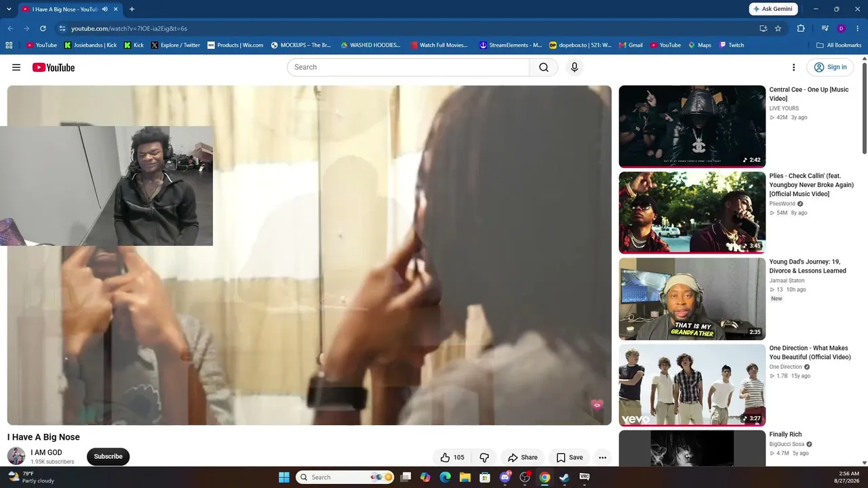Start voice search with the microphone
The width and height of the screenshot is (868, 488).
tap(574, 67)
